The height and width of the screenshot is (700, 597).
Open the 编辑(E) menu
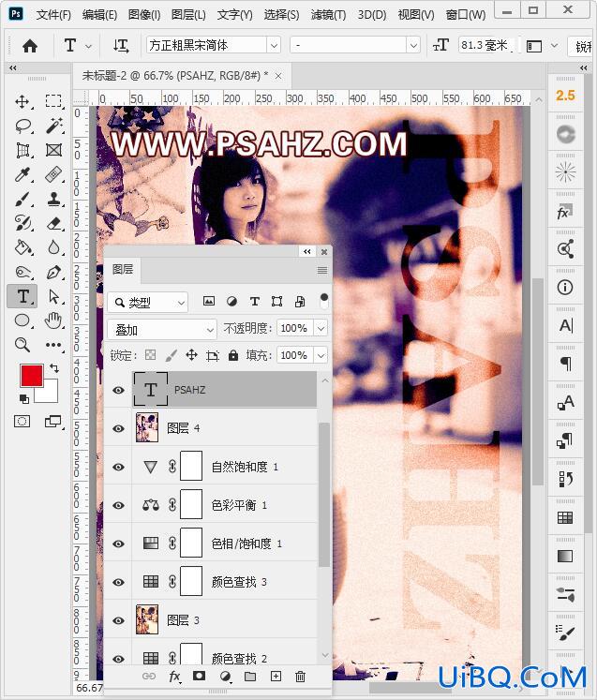click(99, 15)
